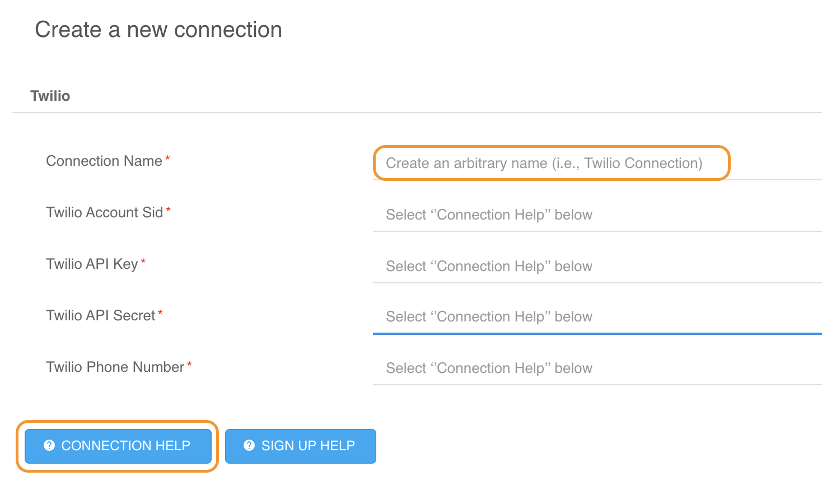Select the Twilio API Key text box
The width and height of the screenshot is (822, 504).
click(596, 267)
